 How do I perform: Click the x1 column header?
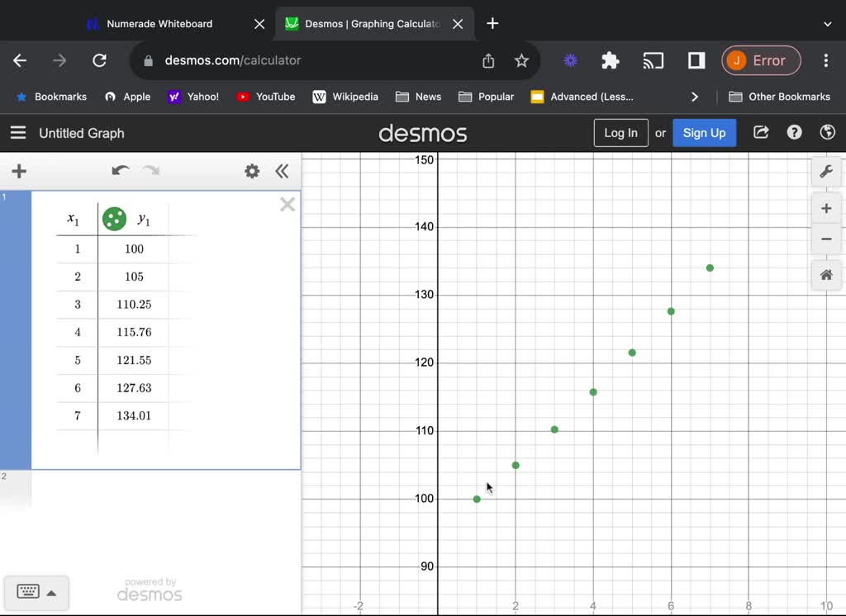coord(73,219)
